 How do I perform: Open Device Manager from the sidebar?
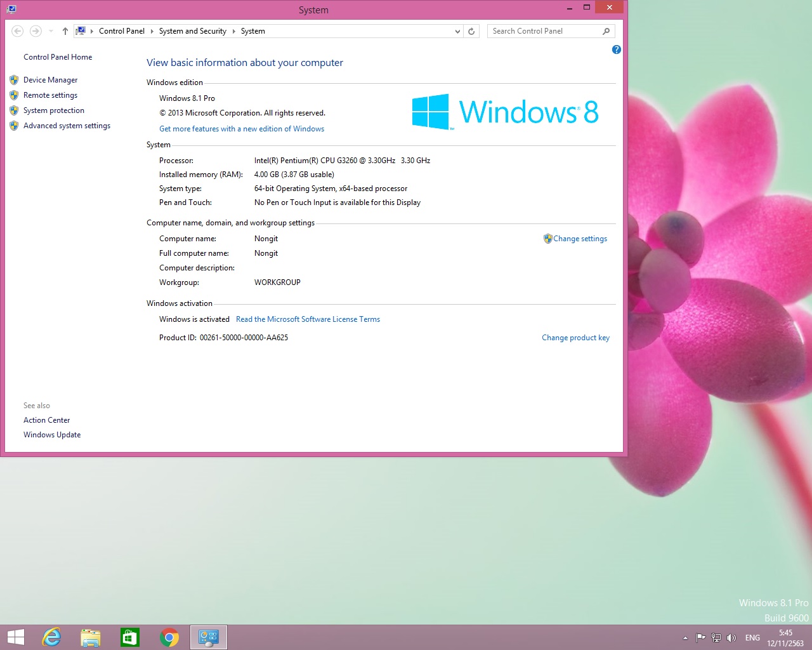(x=50, y=80)
